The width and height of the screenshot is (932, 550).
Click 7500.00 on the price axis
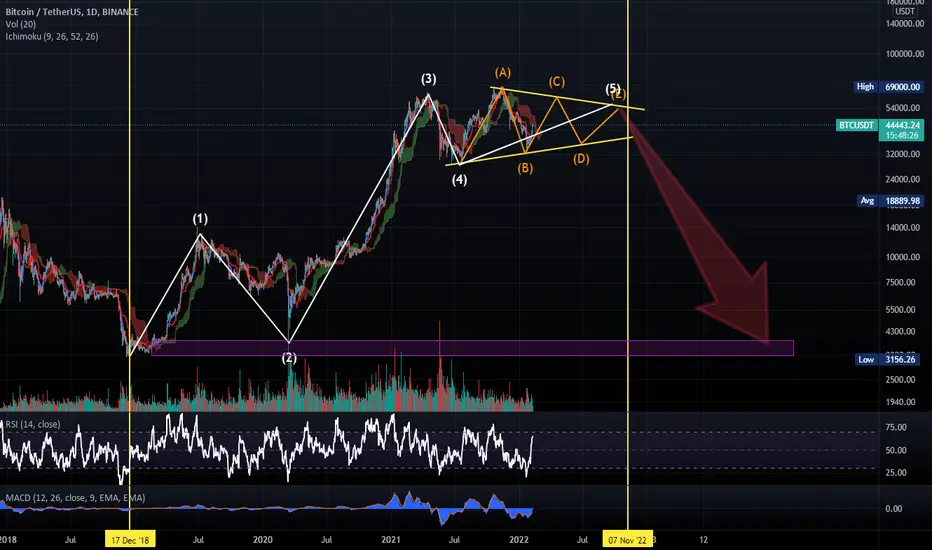pyautogui.click(x=900, y=282)
